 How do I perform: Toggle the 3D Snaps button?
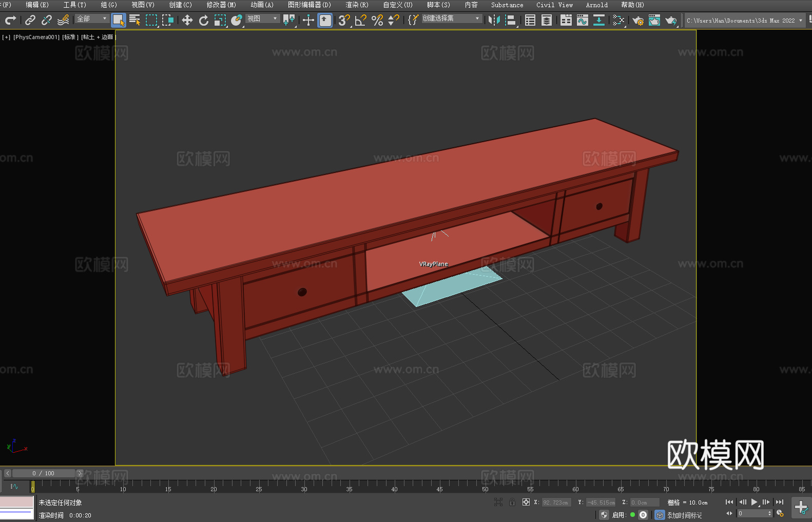pos(344,20)
